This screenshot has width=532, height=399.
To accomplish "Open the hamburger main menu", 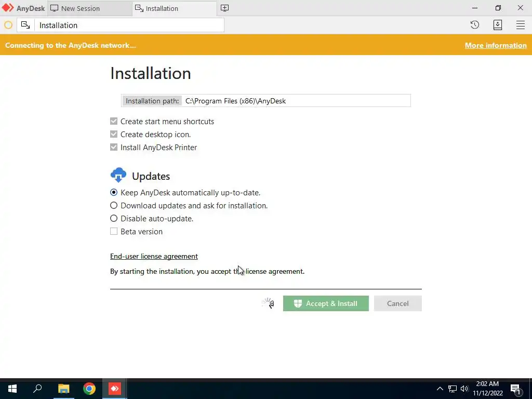I will [x=521, y=25].
